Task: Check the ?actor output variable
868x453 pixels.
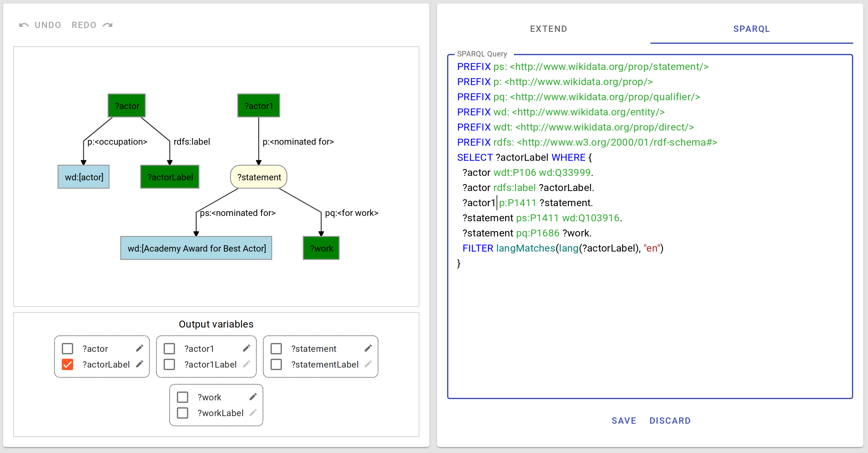Action: point(67,349)
